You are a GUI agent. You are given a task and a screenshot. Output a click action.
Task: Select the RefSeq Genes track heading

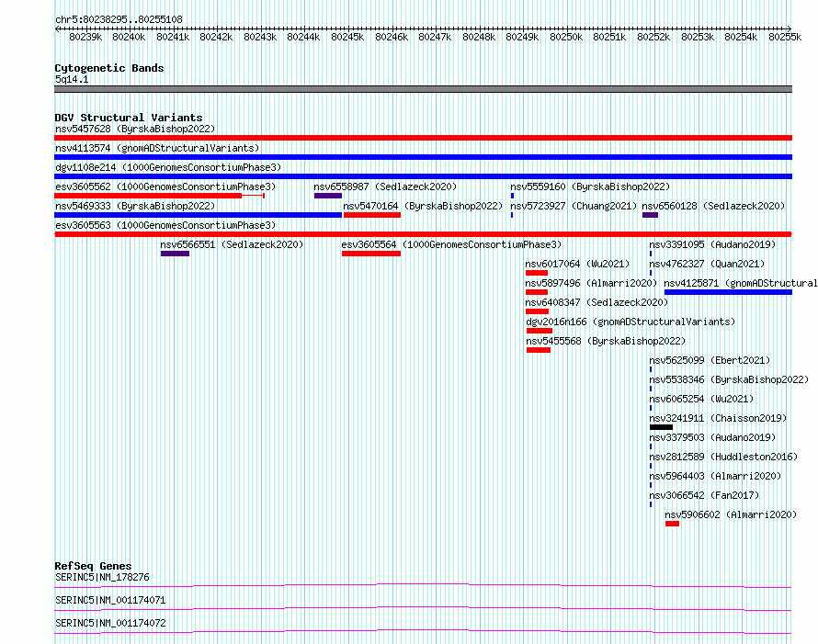(94, 566)
